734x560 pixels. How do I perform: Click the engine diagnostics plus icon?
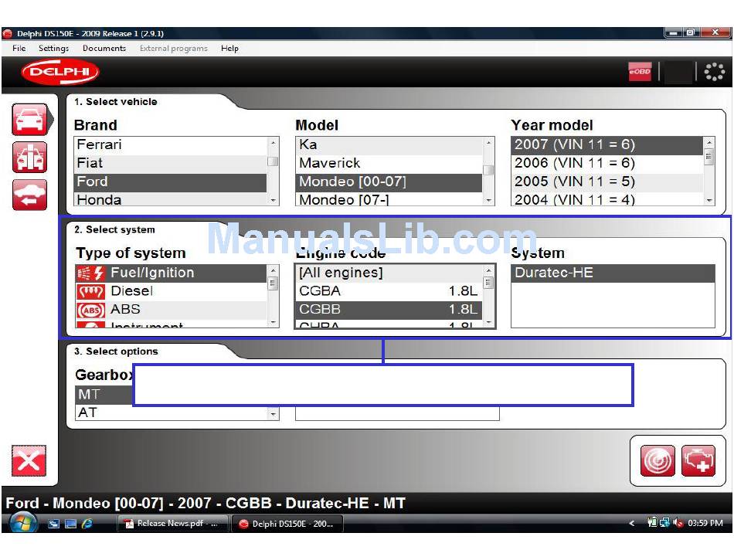tap(698, 461)
